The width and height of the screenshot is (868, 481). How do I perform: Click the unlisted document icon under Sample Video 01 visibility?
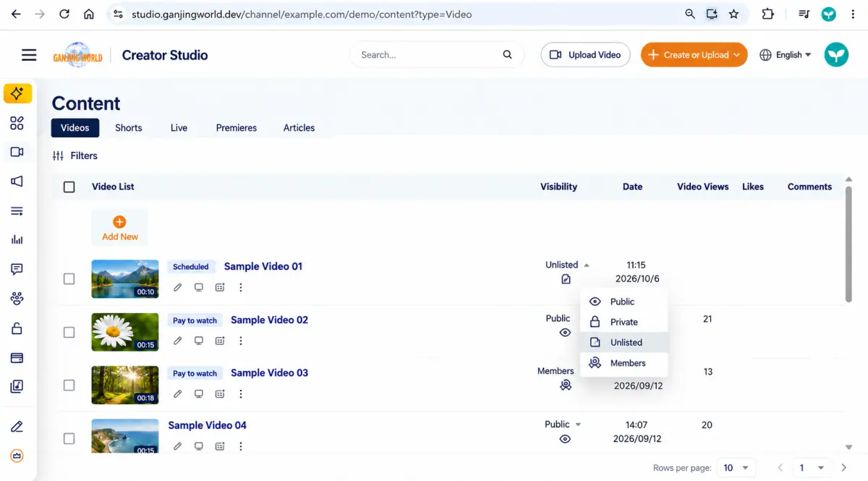(x=566, y=279)
